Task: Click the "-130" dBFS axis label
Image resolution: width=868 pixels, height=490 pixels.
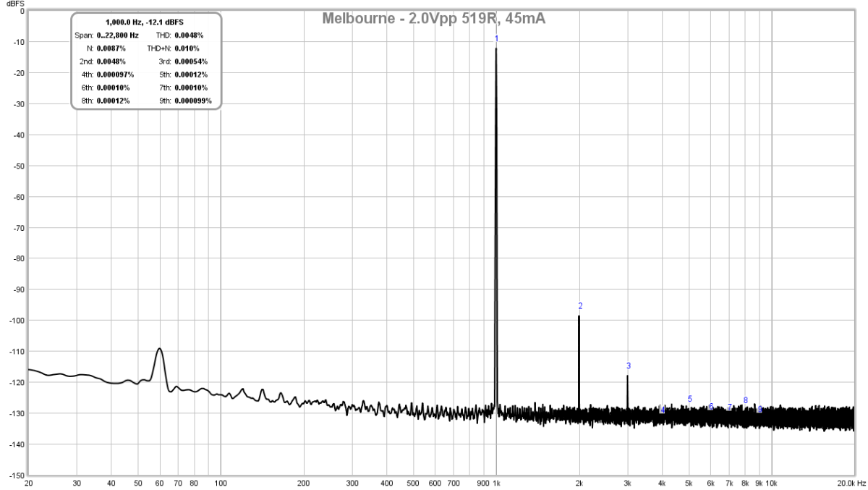Action: click(x=18, y=413)
